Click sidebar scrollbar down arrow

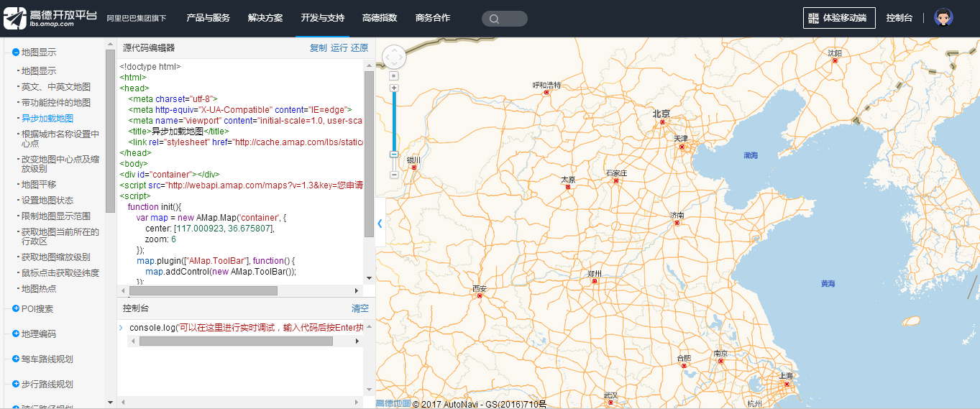click(110, 403)
